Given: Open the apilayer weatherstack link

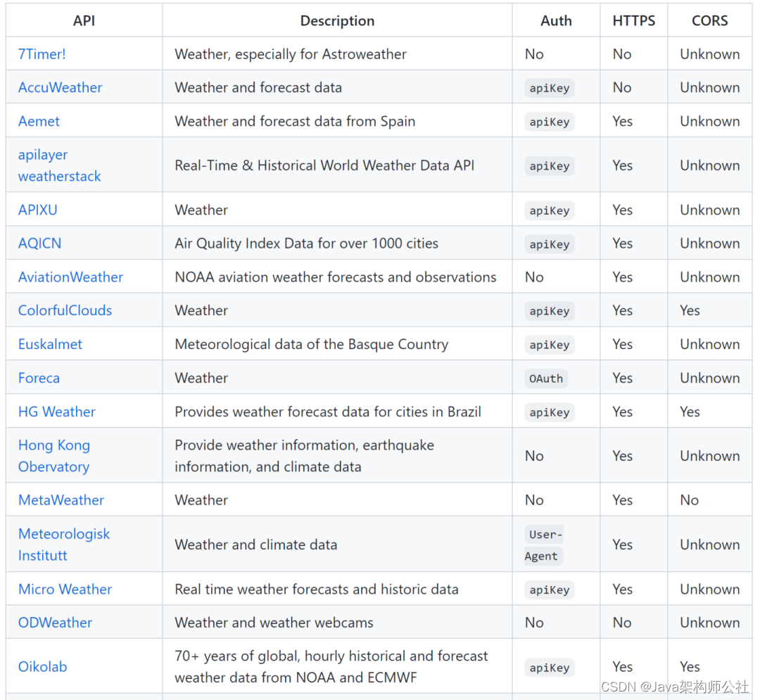Looking at the screenshot, I should (59, 165).
